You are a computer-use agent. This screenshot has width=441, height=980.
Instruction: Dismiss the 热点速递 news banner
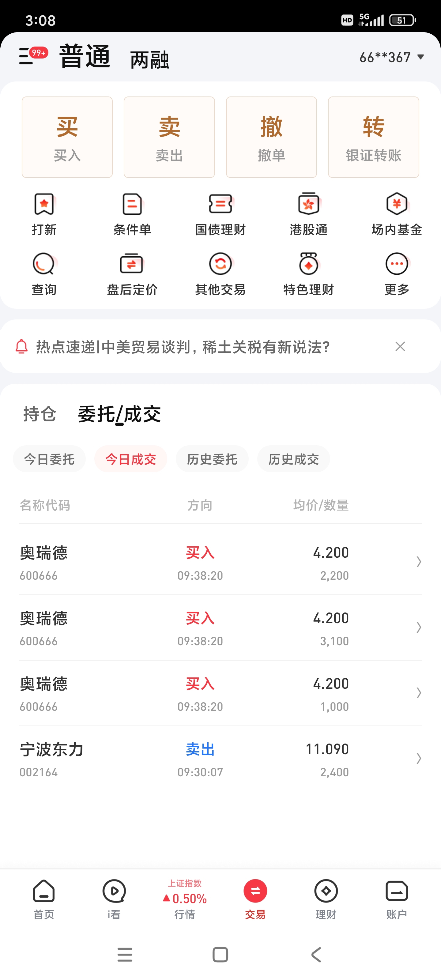[400, 346]
